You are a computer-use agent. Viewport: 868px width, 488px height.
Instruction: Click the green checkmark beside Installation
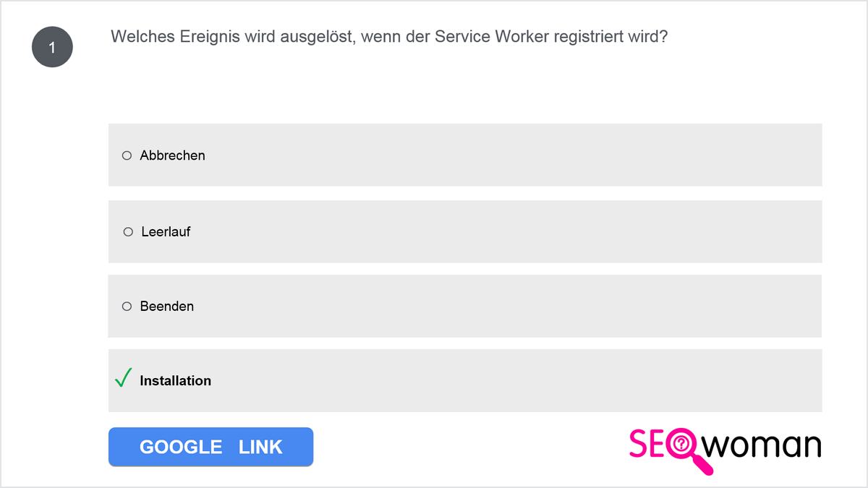point(124,377)
